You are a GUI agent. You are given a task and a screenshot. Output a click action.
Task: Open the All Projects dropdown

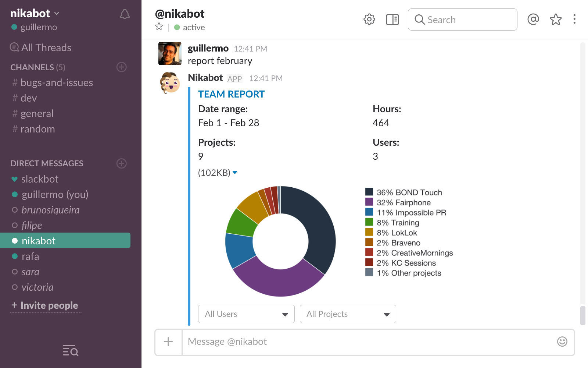pos(348,314)
